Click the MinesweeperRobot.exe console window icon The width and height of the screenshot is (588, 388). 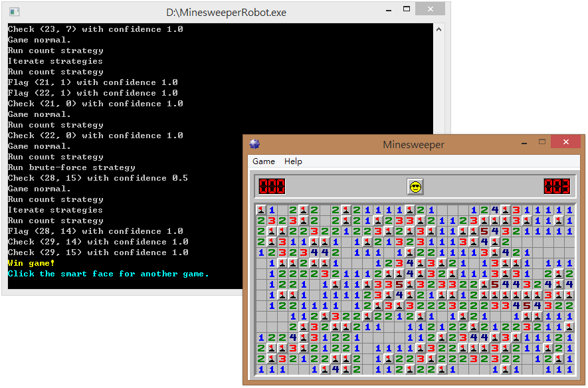click(x=14, y=13)
